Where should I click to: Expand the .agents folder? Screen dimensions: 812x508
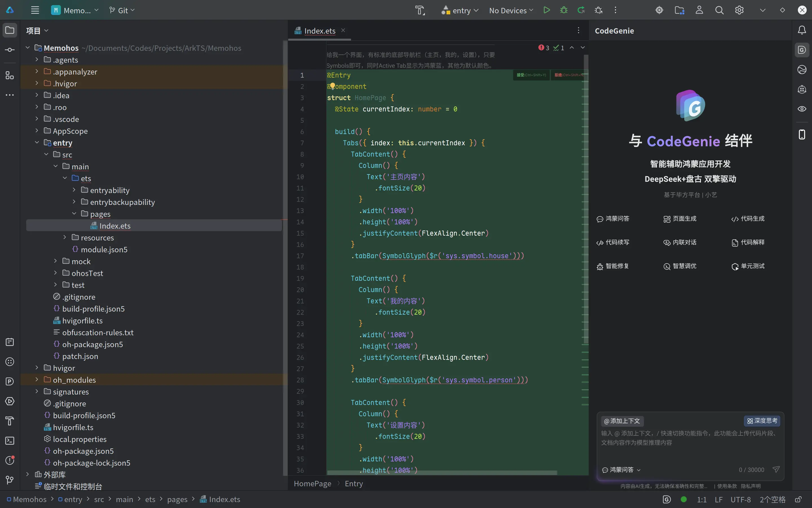pyautogui.click(x=37, y=60)
